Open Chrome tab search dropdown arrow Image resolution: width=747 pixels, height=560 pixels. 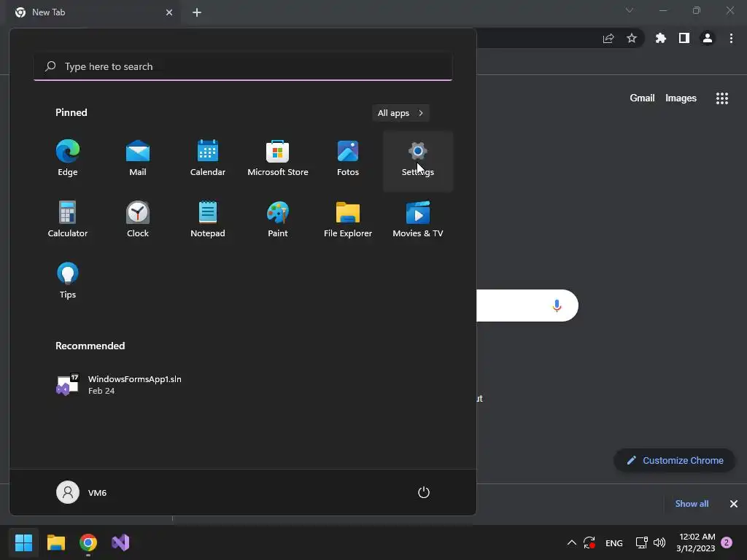tap(630, 10)
